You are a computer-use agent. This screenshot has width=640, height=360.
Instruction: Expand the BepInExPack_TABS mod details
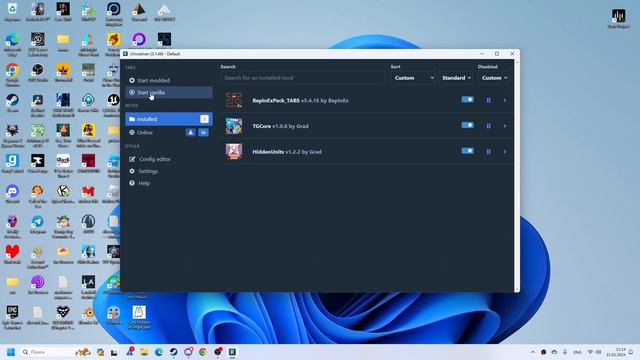point(505,100)
